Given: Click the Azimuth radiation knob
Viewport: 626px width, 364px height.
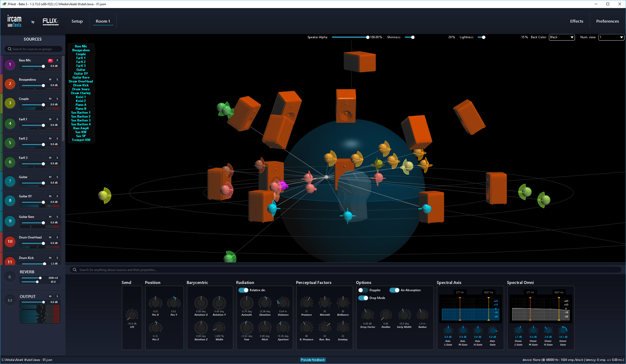Looking at the screenshot, I should coord(246,303).
